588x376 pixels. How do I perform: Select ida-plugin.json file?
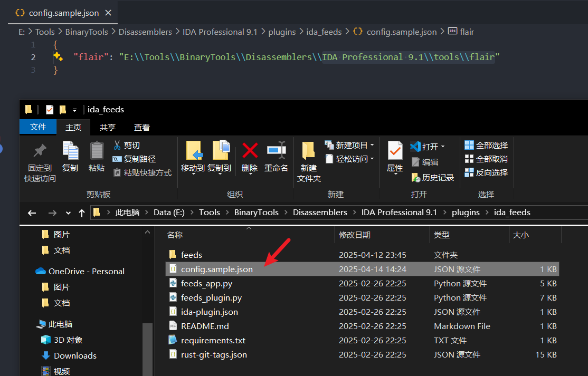click(x=362, y=312)
